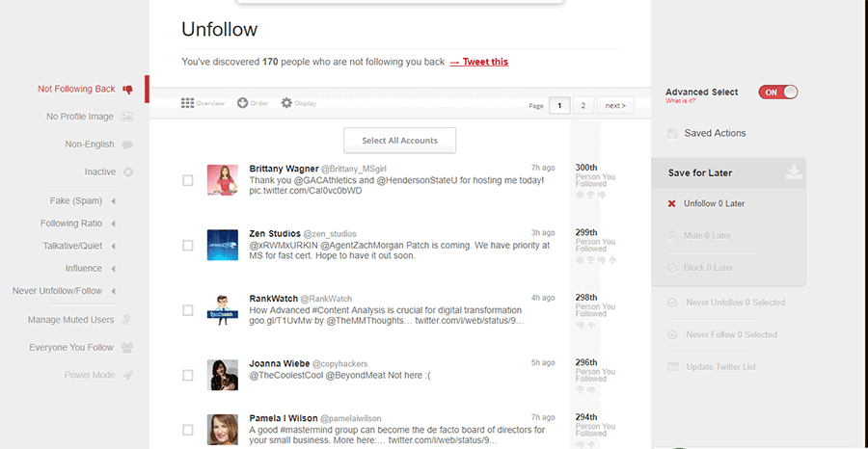Click the block icon beside Block 0 Later

coord(672,268)
